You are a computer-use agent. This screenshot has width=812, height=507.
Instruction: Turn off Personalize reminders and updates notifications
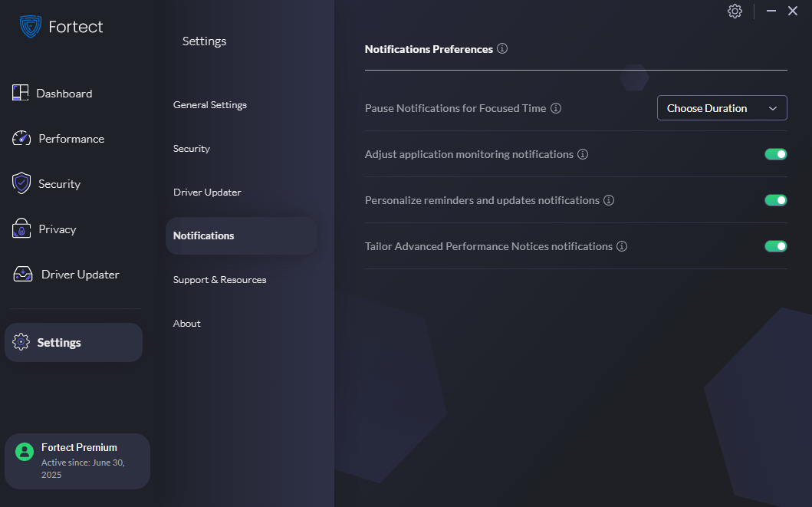point(775,199)
